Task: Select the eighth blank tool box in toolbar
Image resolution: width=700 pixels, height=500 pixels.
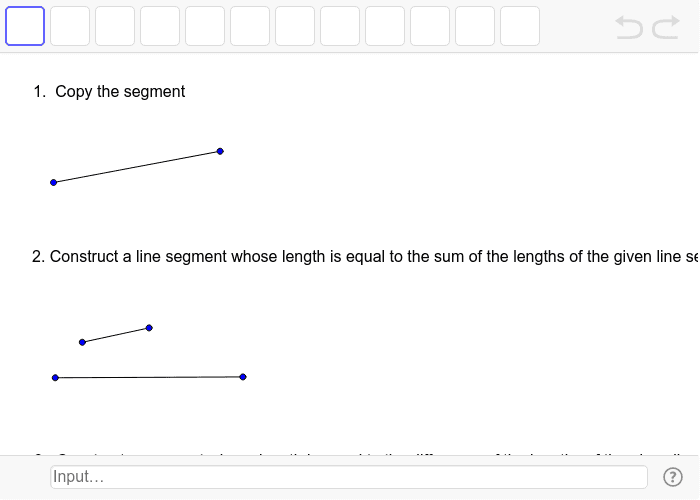Action: click(340, 26)
